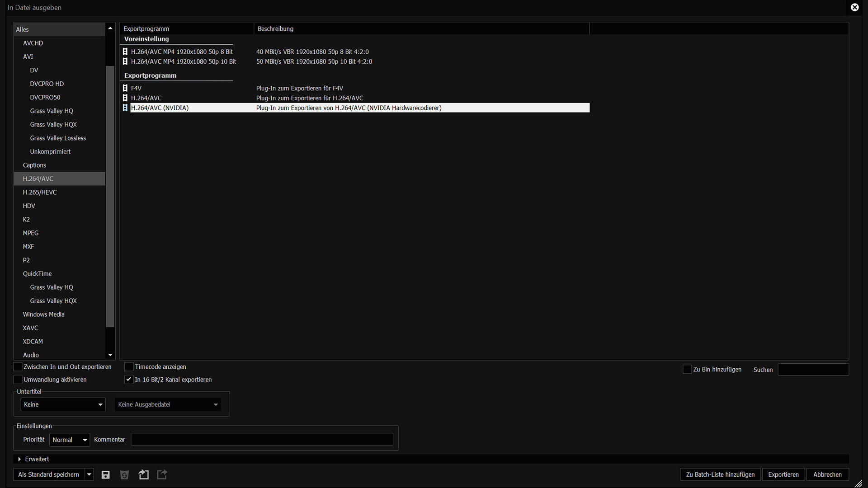
Task: Click the category list vertical scrollbar
Action: [110, 197]
